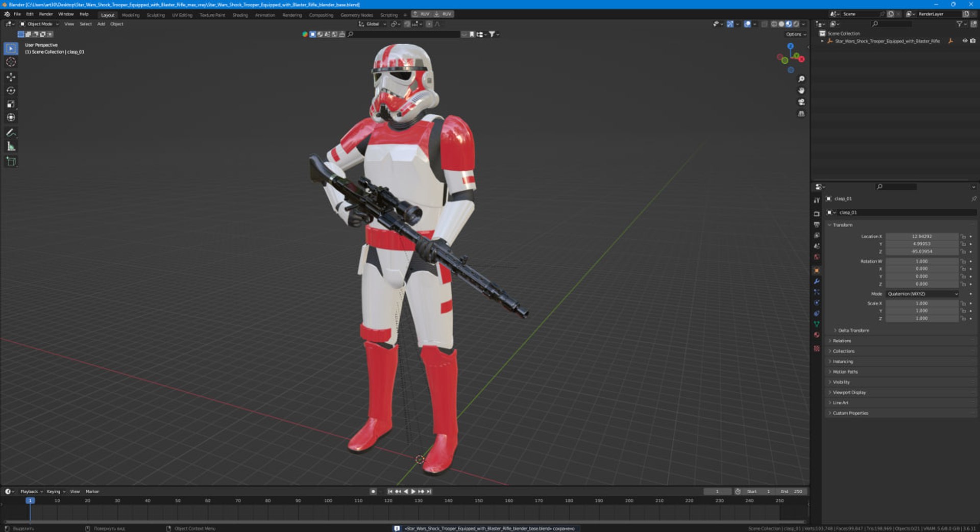
Task: Select the Annotate tool
Action: click(11, 133)
